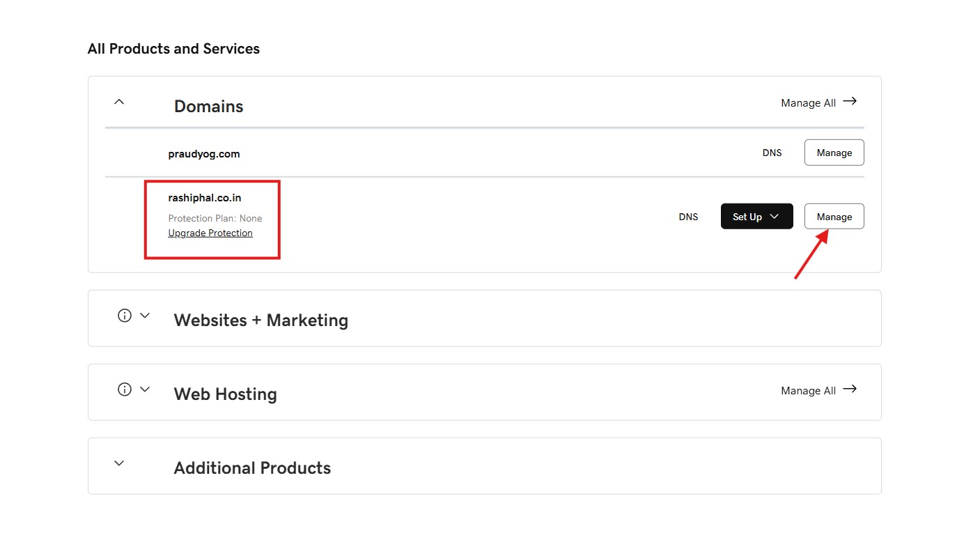Expand Websites + Marketing with its chevron

pyautogui.click(x=145, y=316)
